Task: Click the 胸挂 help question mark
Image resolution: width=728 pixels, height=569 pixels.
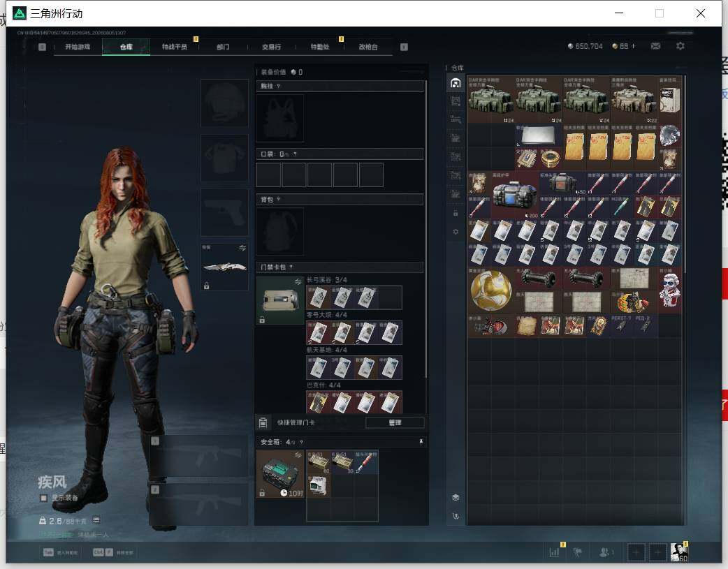Action: 278,87
